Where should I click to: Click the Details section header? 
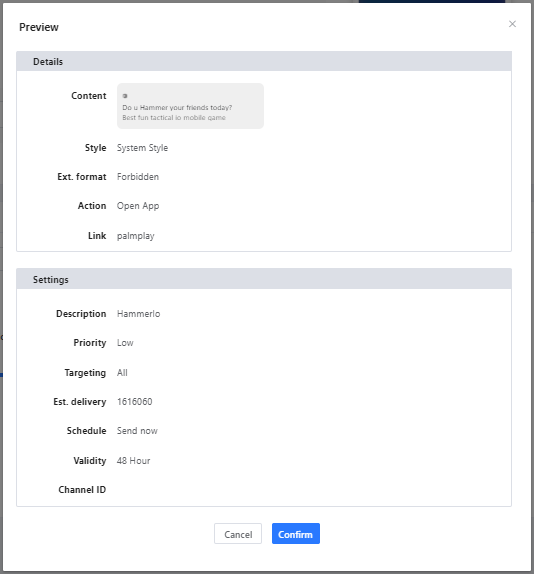264,61
